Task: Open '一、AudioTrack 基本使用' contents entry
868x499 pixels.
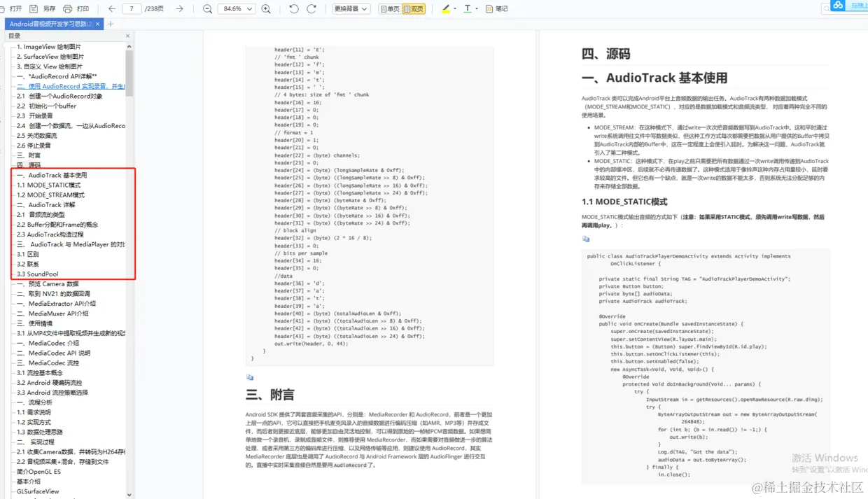Action: [52, 175]
